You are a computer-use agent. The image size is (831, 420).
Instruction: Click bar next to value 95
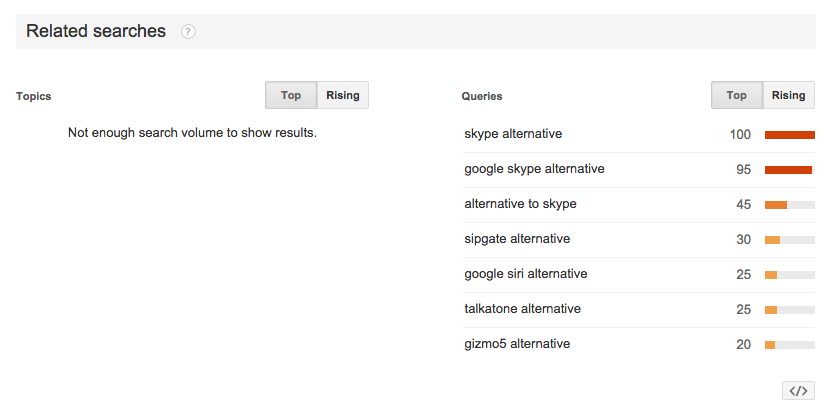(790, 170)
